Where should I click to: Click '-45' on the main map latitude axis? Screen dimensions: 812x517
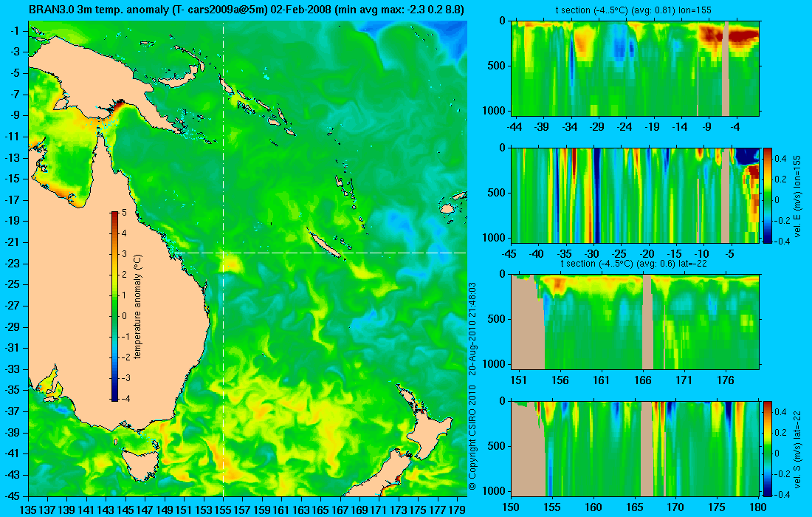point(13,496)
